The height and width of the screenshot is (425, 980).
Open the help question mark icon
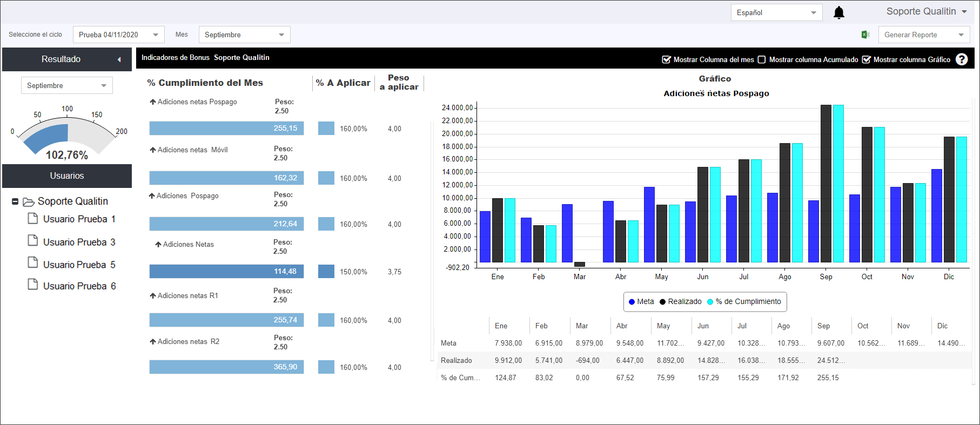[x=962, y=59]
